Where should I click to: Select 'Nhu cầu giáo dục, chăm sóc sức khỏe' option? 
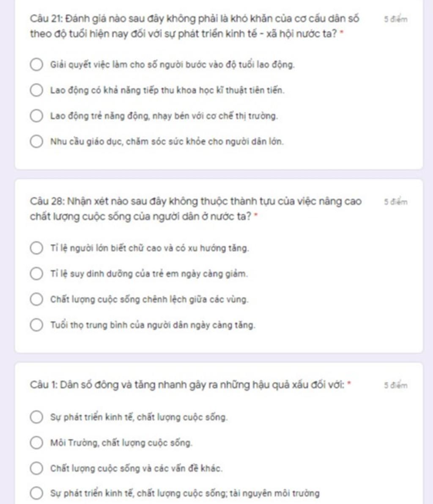(x=37, y=141)
